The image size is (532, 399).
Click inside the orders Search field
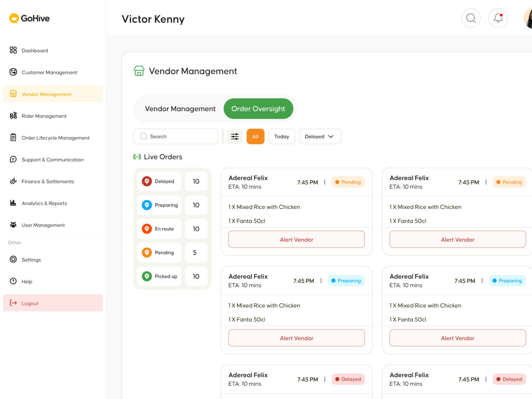pyautogui.click(x=176, y=136)
